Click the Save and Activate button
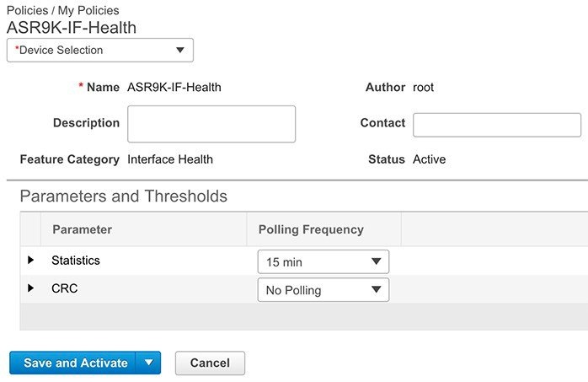 click(x=76, y=363)
